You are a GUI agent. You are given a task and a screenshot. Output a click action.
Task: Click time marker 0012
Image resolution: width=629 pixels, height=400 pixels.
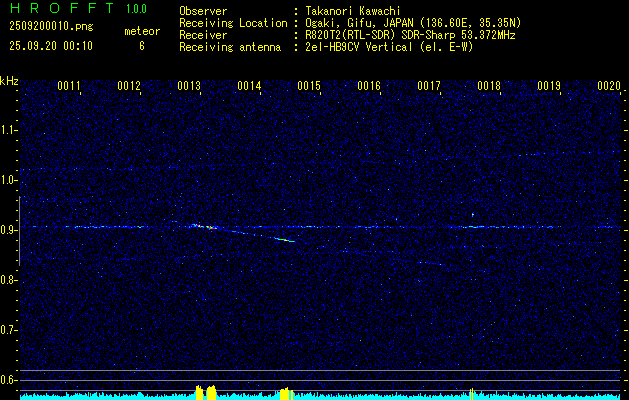[129, 86]
